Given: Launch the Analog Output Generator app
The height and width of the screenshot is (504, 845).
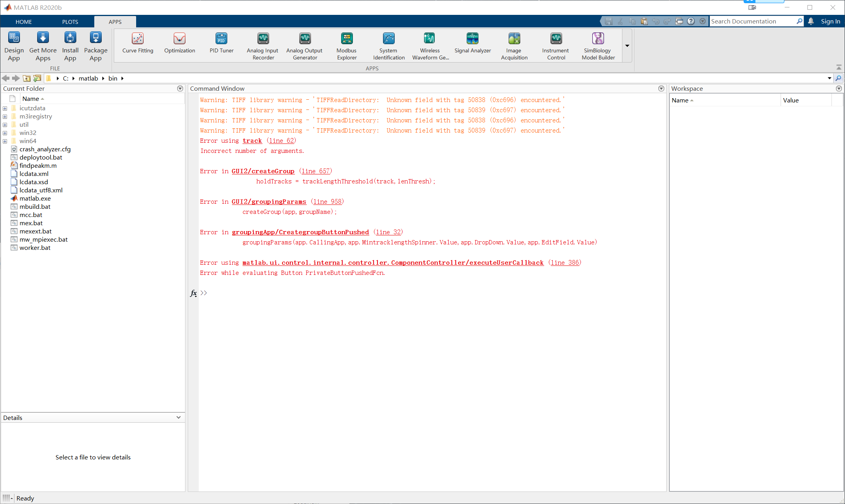Looking at the screenshot, I should pos(304,45).
